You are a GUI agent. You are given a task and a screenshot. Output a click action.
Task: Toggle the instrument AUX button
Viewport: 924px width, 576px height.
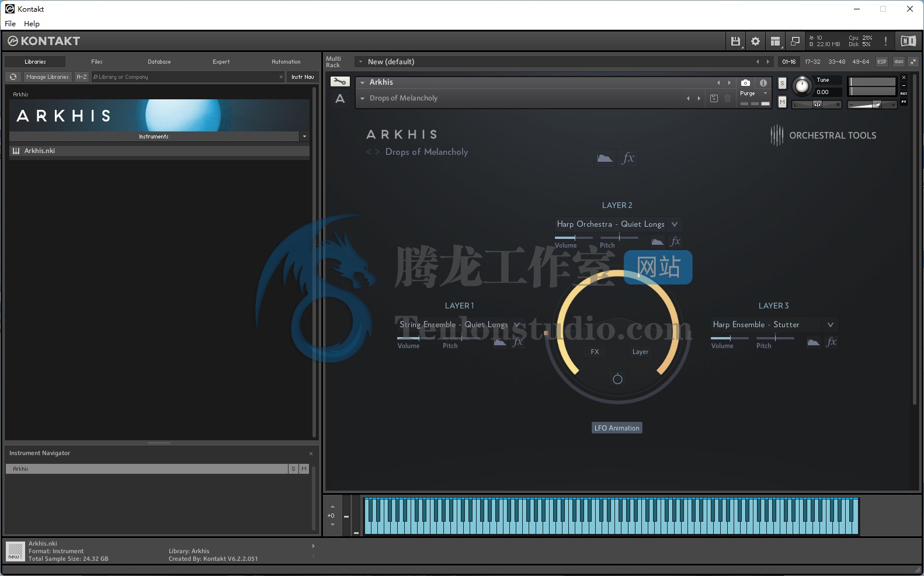click(x=904, y=93)
